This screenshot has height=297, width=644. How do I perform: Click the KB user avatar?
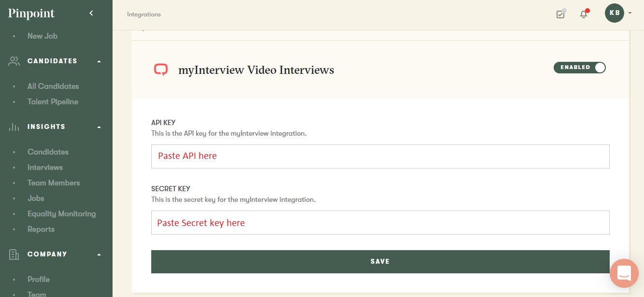point(614,13)
